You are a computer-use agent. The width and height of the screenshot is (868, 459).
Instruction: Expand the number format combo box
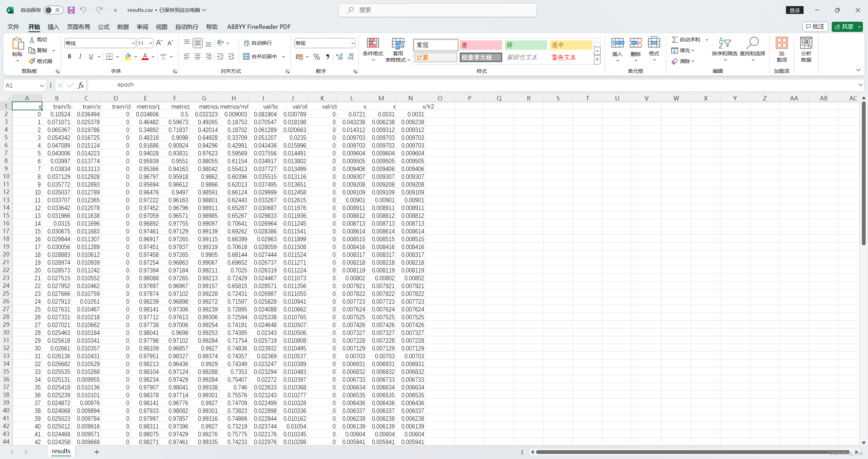(352, 43)
